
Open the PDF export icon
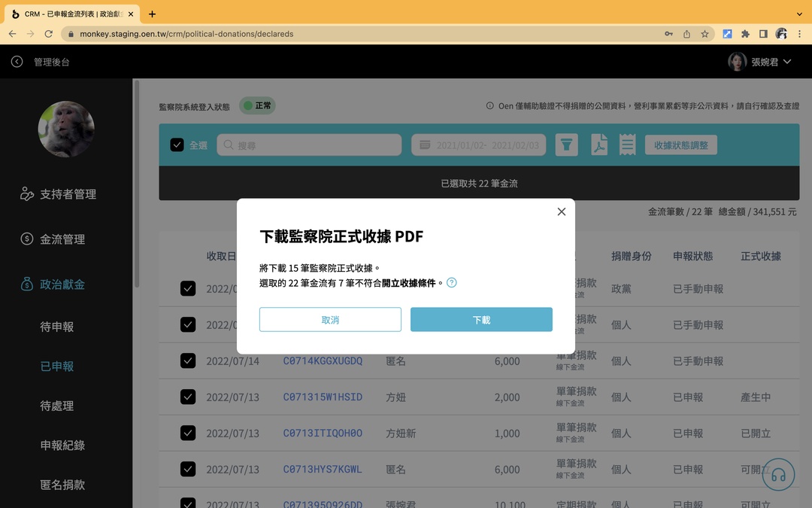(x=599, y=144)
